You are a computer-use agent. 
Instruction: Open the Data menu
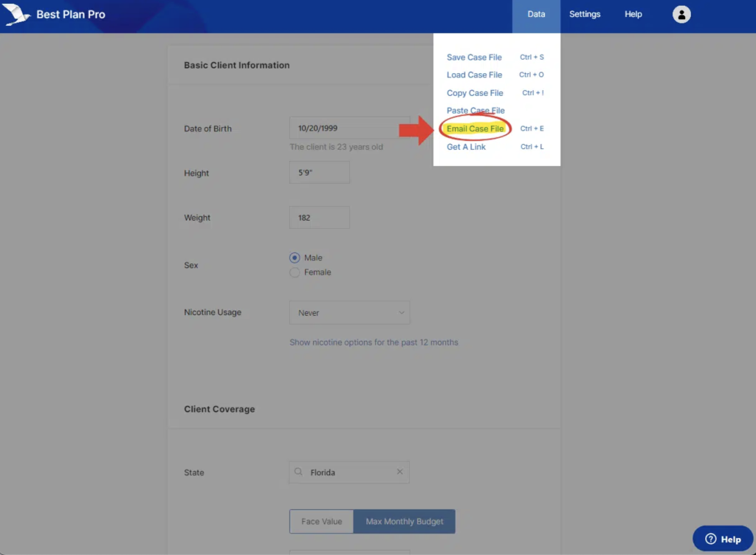coord(536,15)
